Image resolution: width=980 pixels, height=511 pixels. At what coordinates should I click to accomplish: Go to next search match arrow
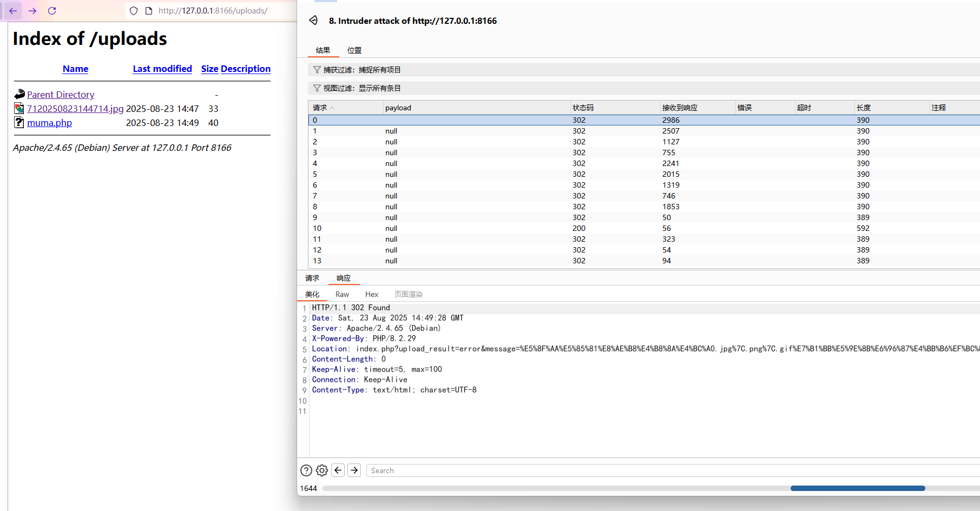[354, 470]
